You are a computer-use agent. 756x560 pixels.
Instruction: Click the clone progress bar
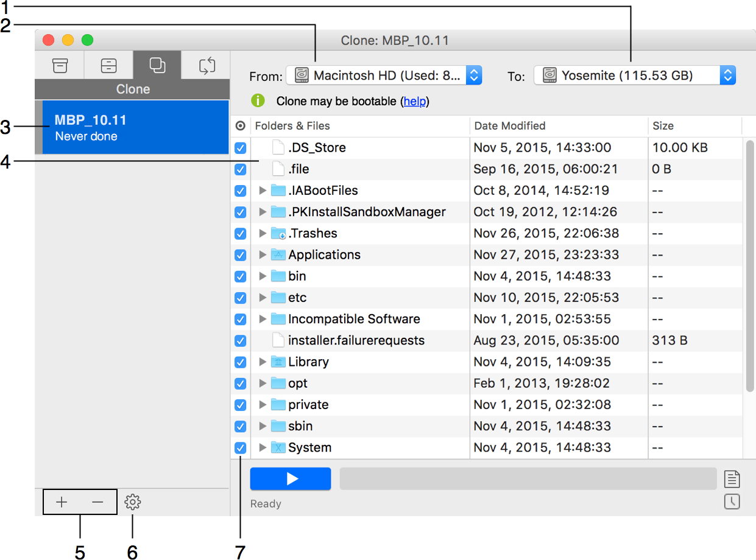tap(528, 479)
